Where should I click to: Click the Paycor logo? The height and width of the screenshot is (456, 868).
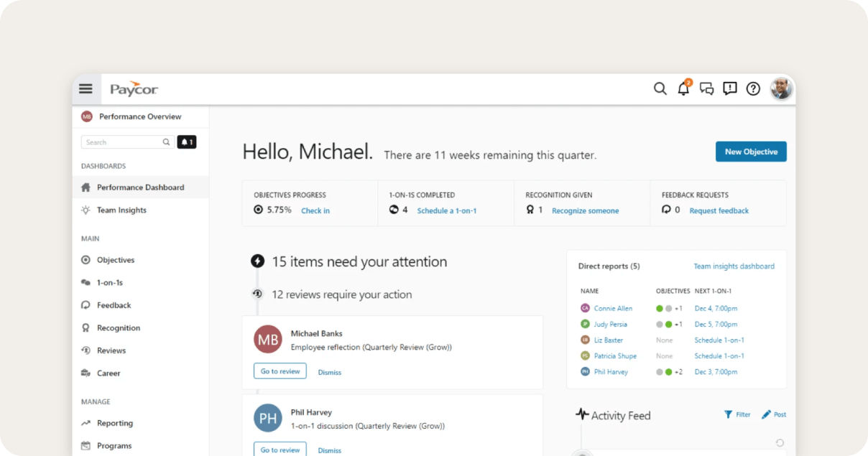(134, 90)
